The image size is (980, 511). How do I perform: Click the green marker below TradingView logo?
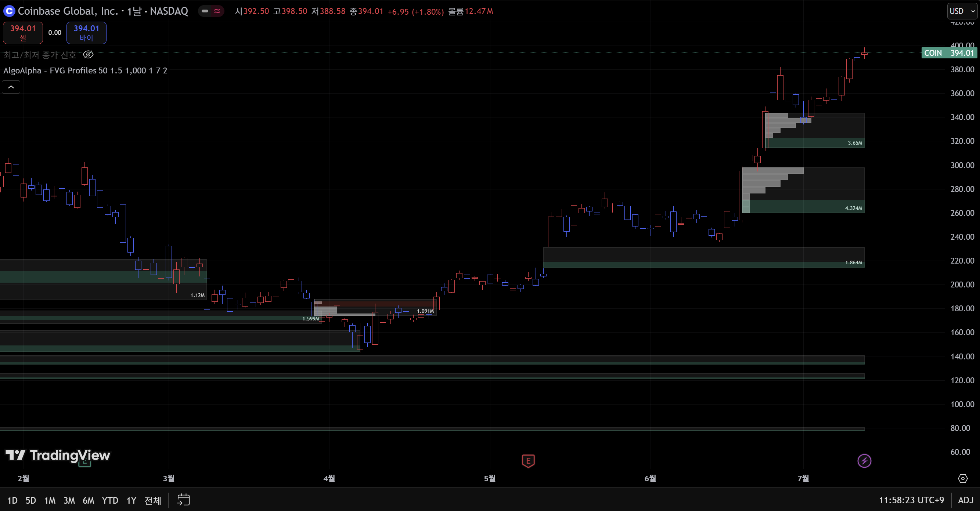[84, 464]
